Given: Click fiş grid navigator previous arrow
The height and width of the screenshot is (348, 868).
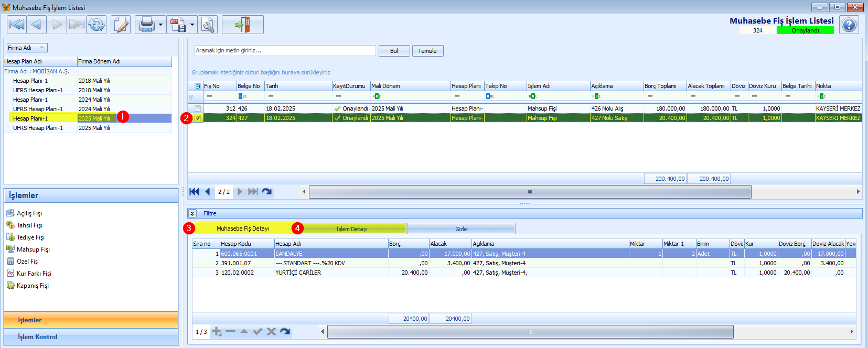Looking at the screenshot, I should (208, 192).
